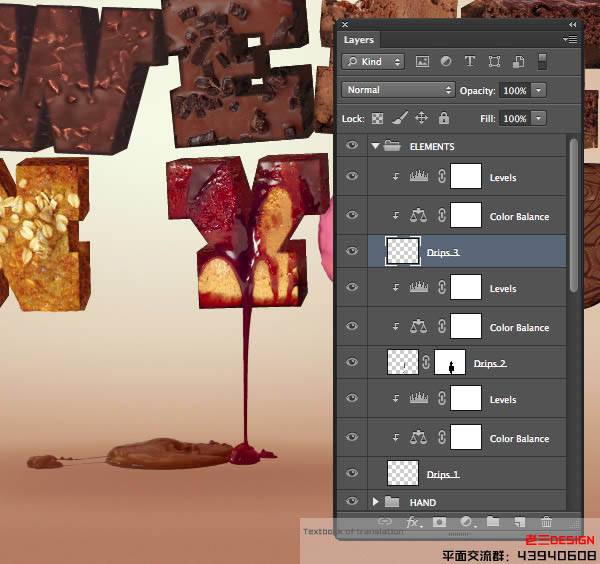Click the Levels histogram icon below ELEMENTS
600x564 pixels.
419,176
